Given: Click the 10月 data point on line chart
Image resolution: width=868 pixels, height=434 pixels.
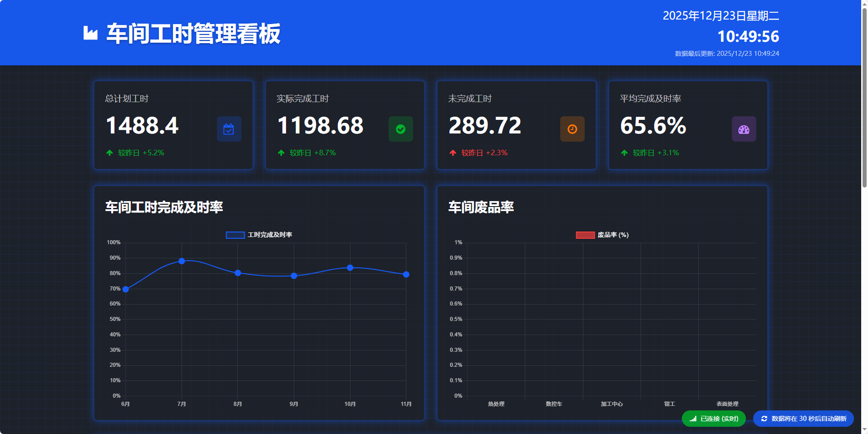Looking at the screenshot, I should click(x=350, y=268).
